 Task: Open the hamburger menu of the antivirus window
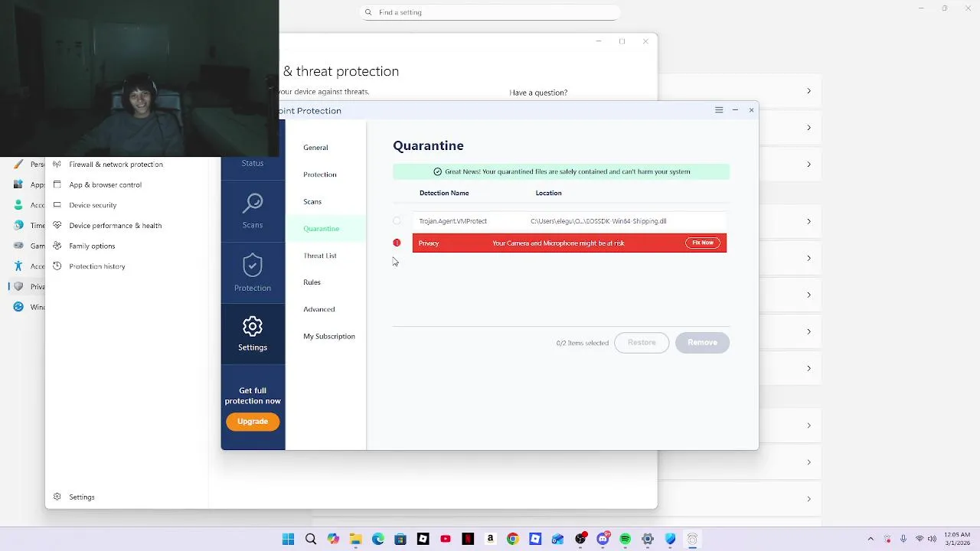pos(719,110)
